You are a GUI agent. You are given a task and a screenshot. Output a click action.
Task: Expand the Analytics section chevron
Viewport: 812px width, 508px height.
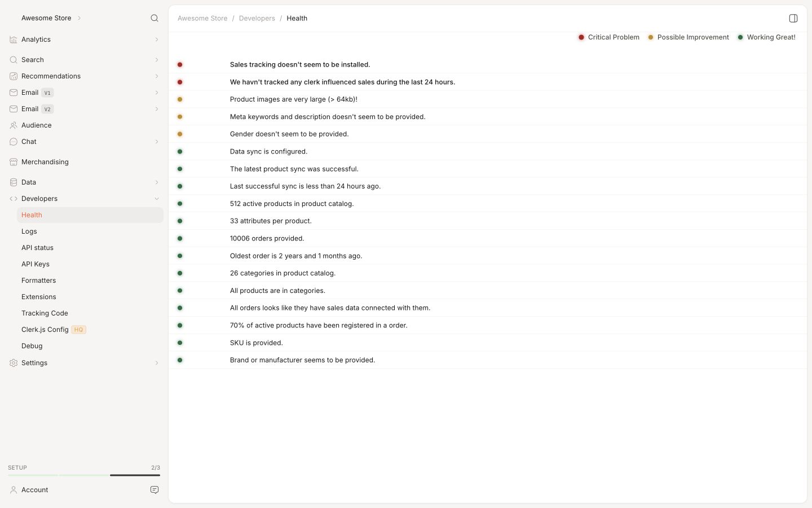coord(157,40)
